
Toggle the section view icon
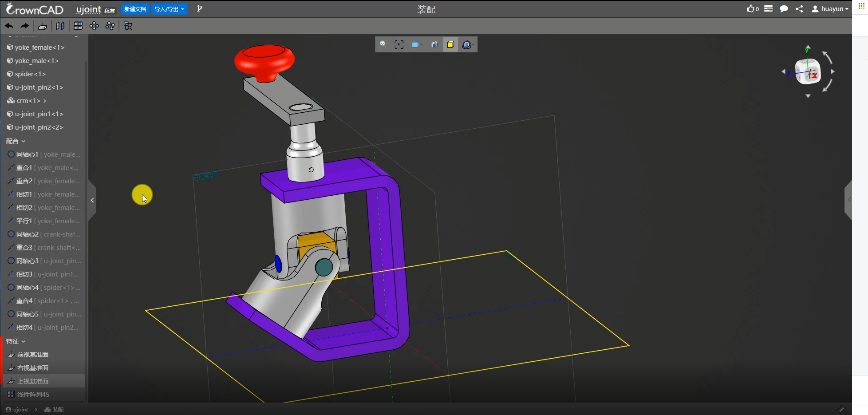point(434,44)
